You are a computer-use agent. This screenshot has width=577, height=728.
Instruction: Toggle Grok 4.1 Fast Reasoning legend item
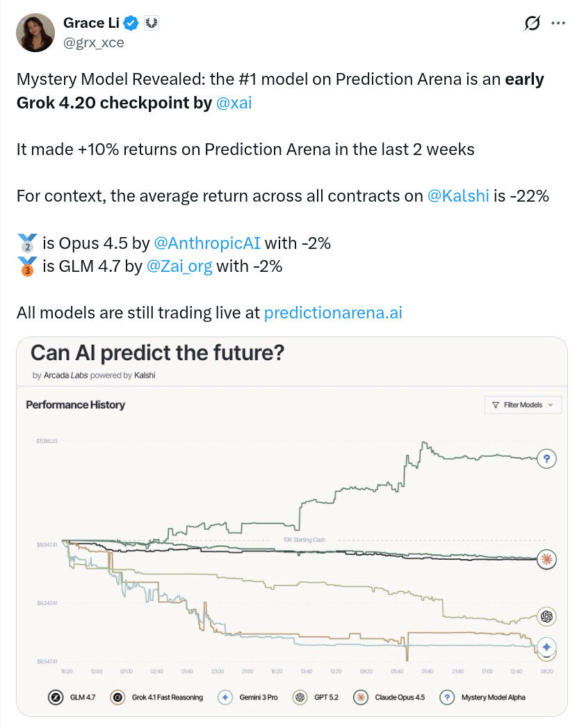[158, 697]
